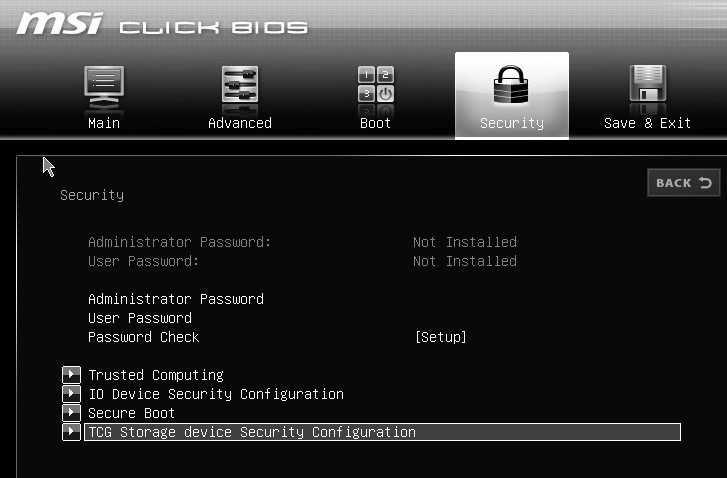Set the Administrator Password entry
This screenshot has width=727, height=478.
click(176, 299)
